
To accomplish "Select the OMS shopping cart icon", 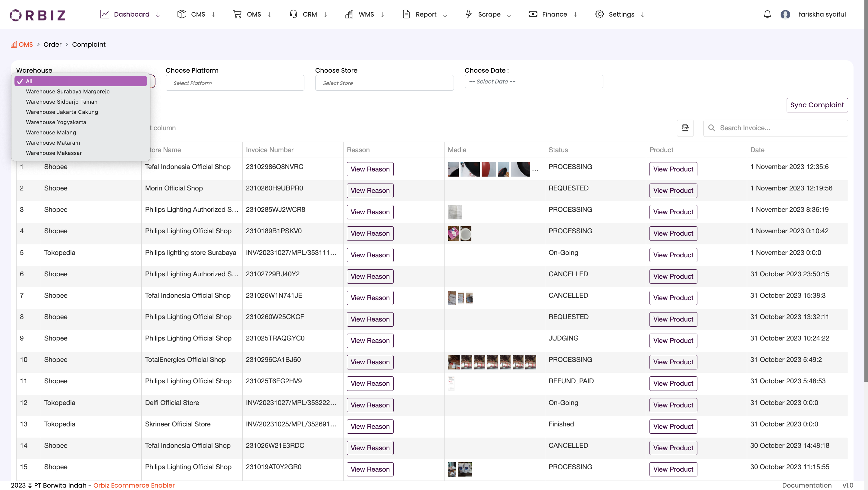I will 237,14.
